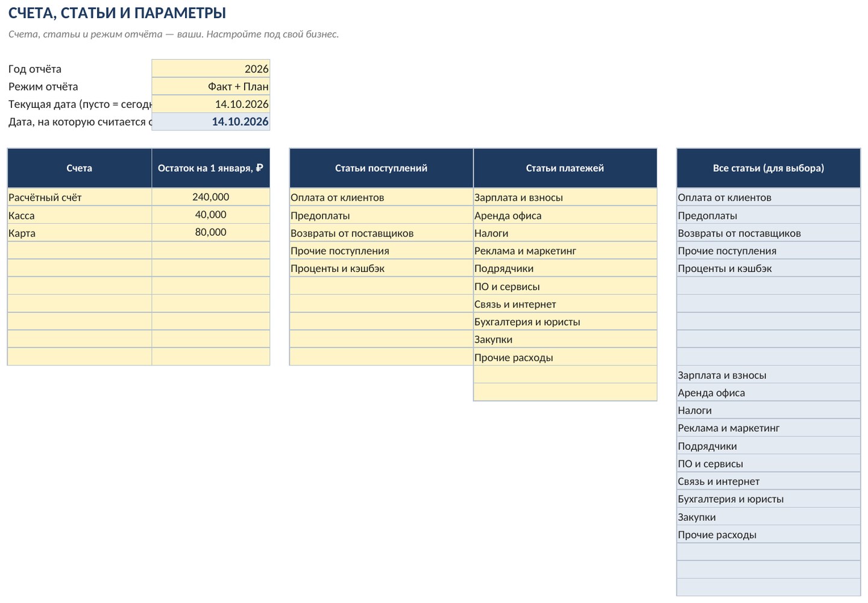Image resolution: width=868 pixels, height=603 pixels.
Task: Select 'Прочие поступления' under Статьи поступлений
Action: tap(381, 250)
